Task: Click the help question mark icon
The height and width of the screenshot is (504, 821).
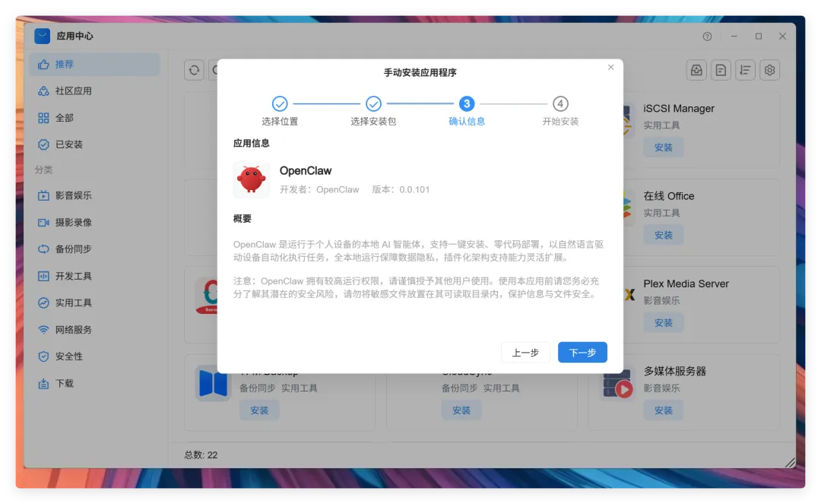Action: (707, 36)
